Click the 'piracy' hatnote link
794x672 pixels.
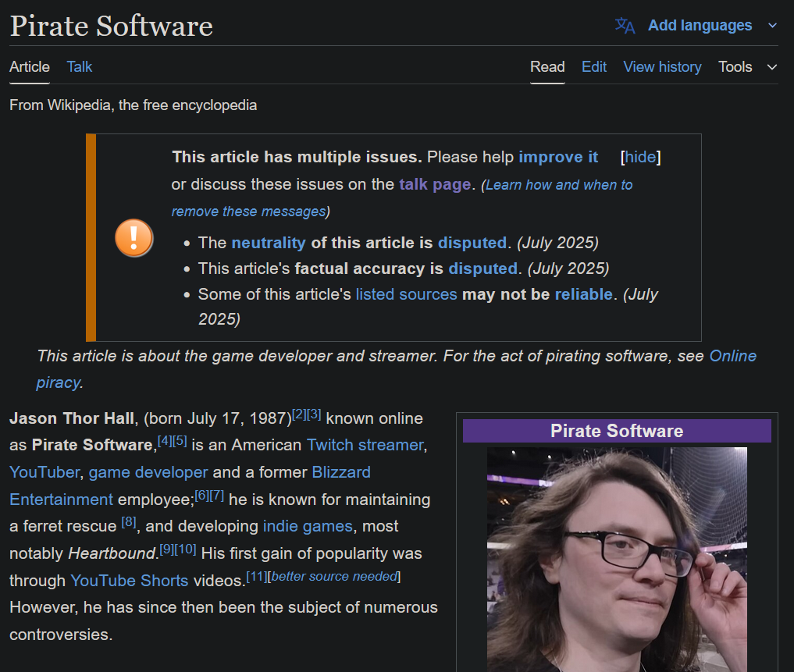[x=59, y=383]
